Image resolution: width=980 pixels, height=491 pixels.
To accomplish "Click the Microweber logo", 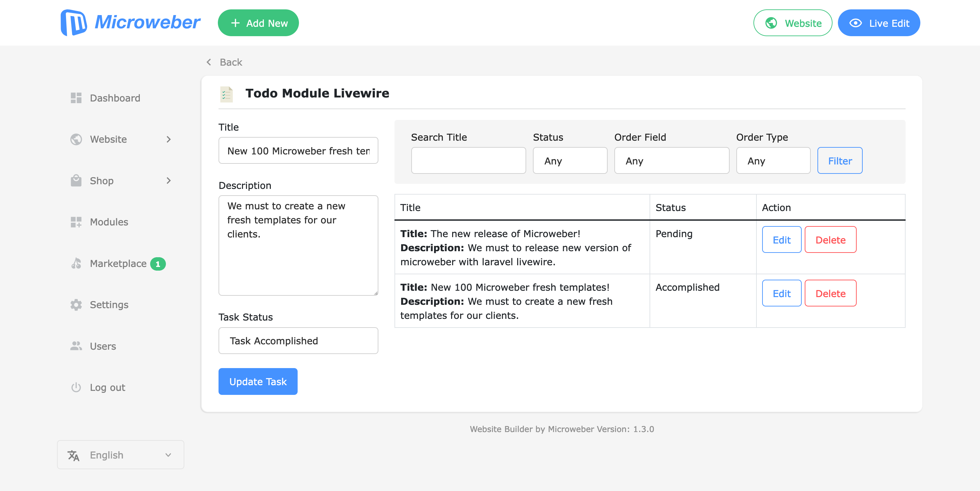I will click(130, 22).
